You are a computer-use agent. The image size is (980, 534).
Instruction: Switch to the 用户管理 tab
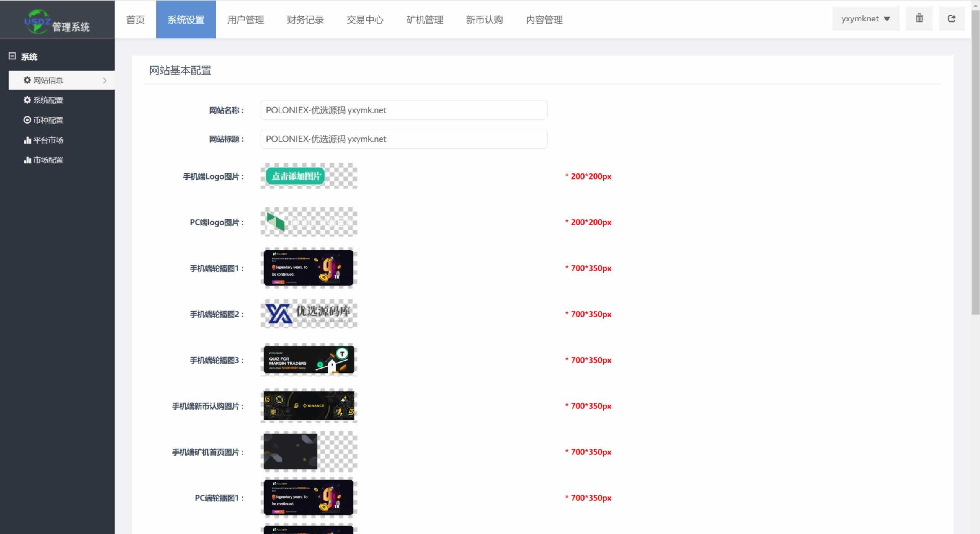pos(245,20)
